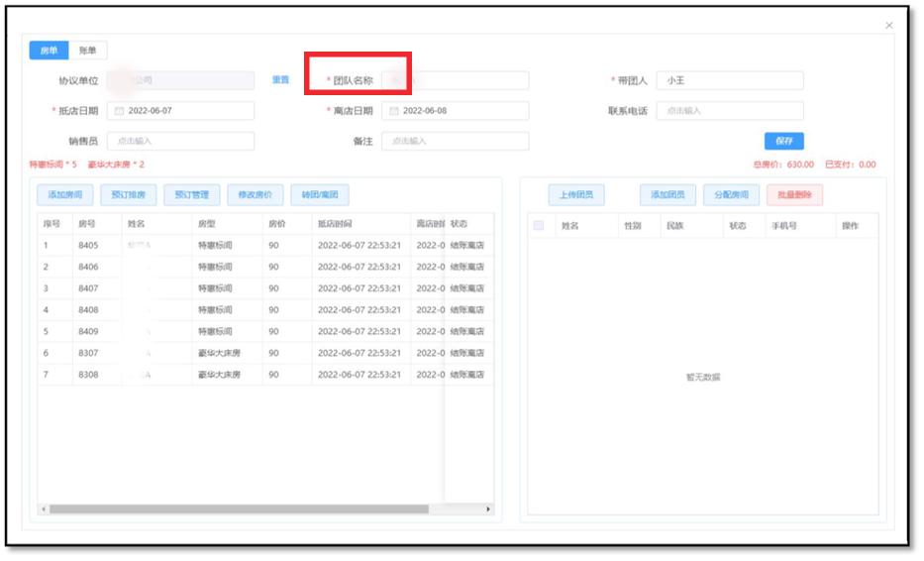Click the right arrow of horizontal scrollbar
The image size is (924, 561).
(488, 508)
